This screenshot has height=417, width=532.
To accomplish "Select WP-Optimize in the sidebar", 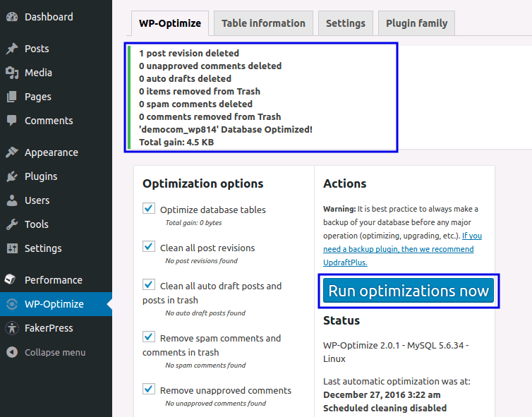I will [56, 304].
